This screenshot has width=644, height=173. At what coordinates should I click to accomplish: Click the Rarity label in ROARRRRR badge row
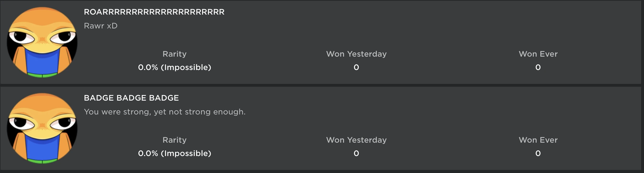point(175,54)
